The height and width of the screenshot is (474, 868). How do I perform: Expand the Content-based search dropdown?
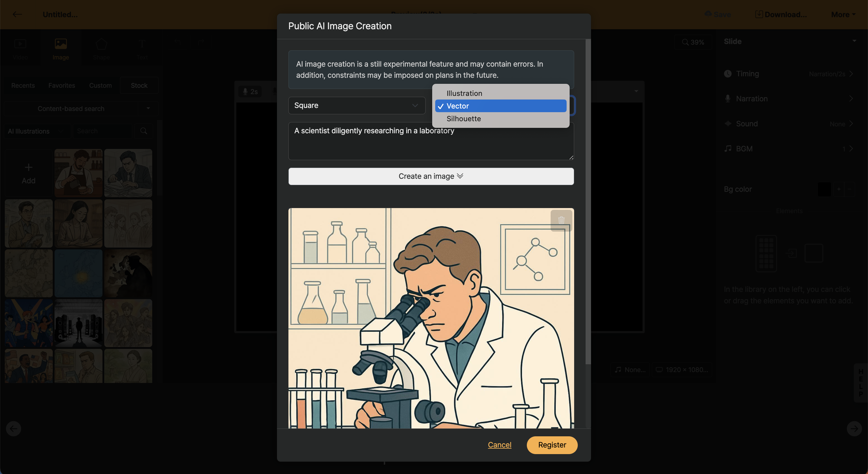(x=148, y=109)
